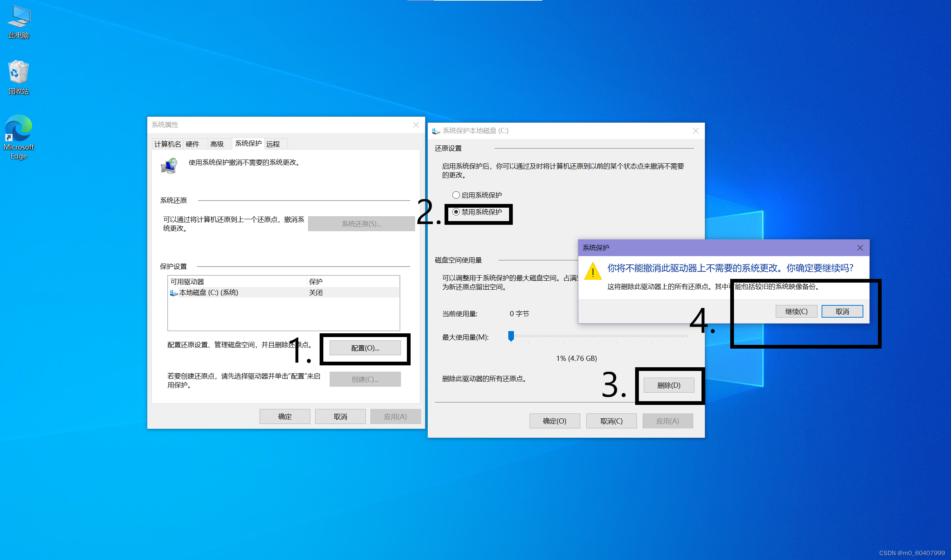Click drive icon in 系统保护本地磁盘 title bar
Image resolution: width=951 pixels, height=560 pixels.
[436, 131]
